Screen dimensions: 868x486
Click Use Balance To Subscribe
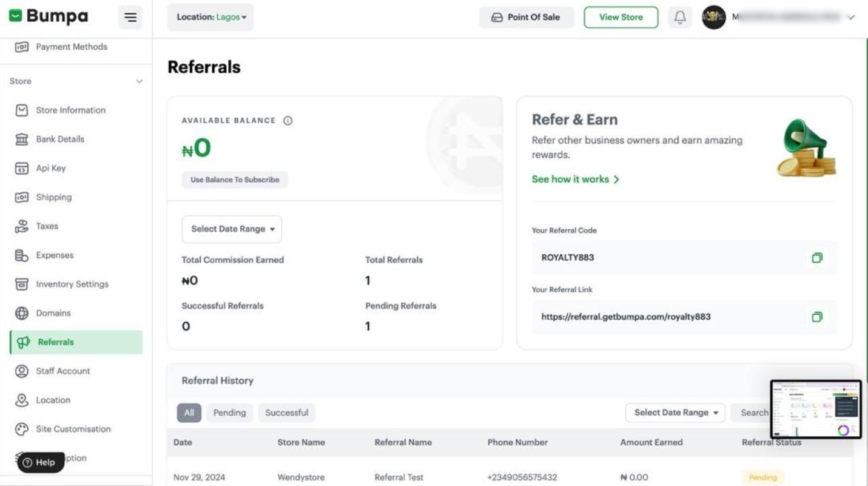coord(235,180)
